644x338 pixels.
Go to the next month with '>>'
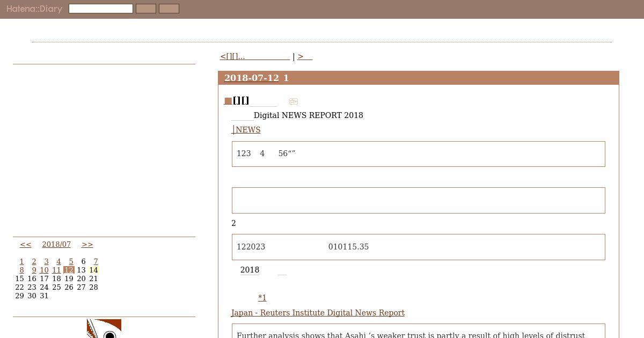pyautogui.click(x=87, y=244)
